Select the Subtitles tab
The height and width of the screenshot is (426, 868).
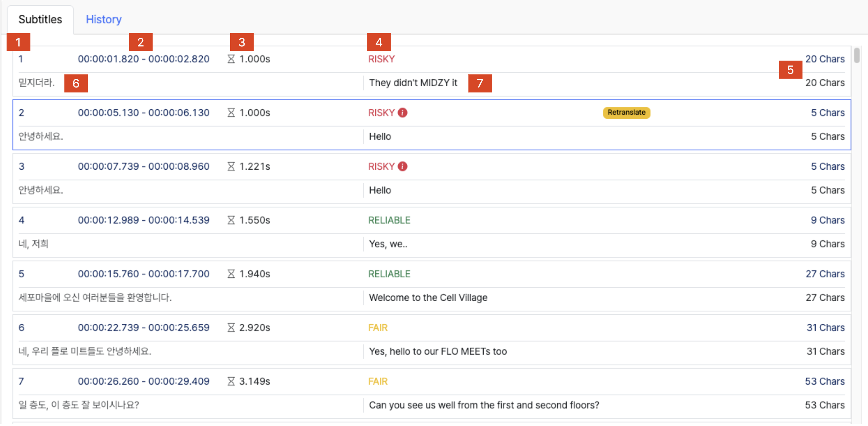click(40, 19)
